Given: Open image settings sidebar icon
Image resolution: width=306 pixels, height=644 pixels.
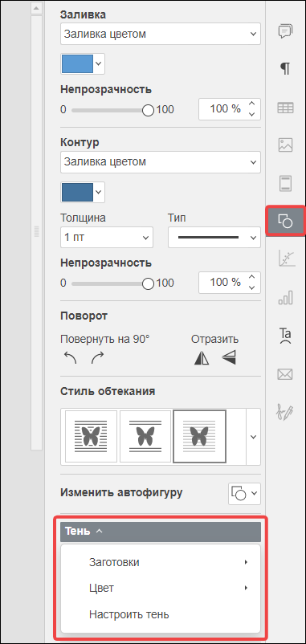Looking at the screenshot, I should (x=285, y=145).
